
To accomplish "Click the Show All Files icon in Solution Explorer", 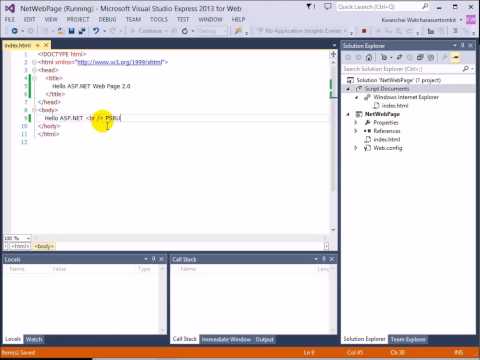I will point(431,58).
